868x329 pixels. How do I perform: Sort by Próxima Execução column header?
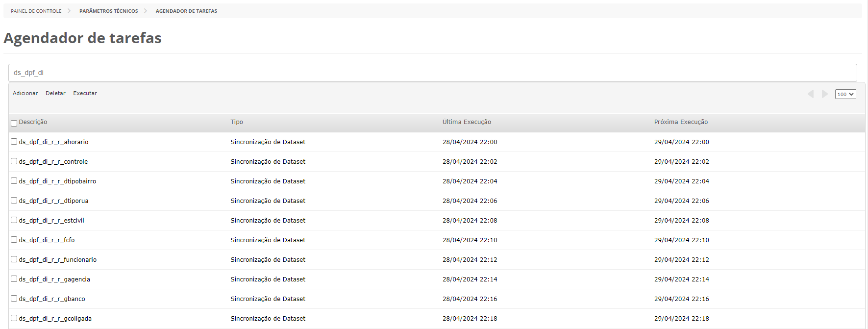(x=681, y=122)
